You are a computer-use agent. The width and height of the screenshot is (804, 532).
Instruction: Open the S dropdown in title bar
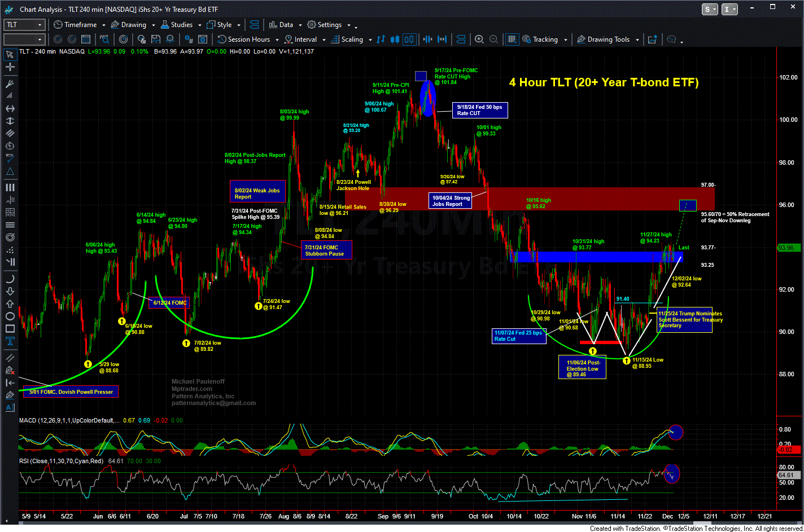click(710, 9)
